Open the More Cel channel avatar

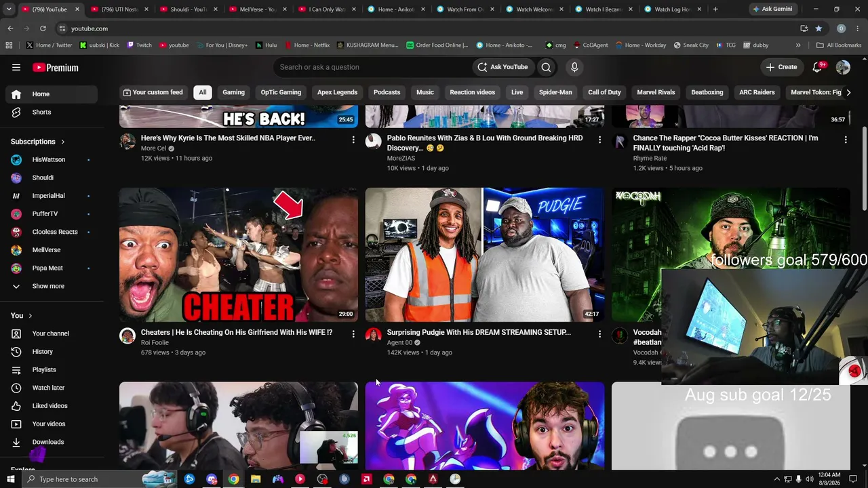127,141
